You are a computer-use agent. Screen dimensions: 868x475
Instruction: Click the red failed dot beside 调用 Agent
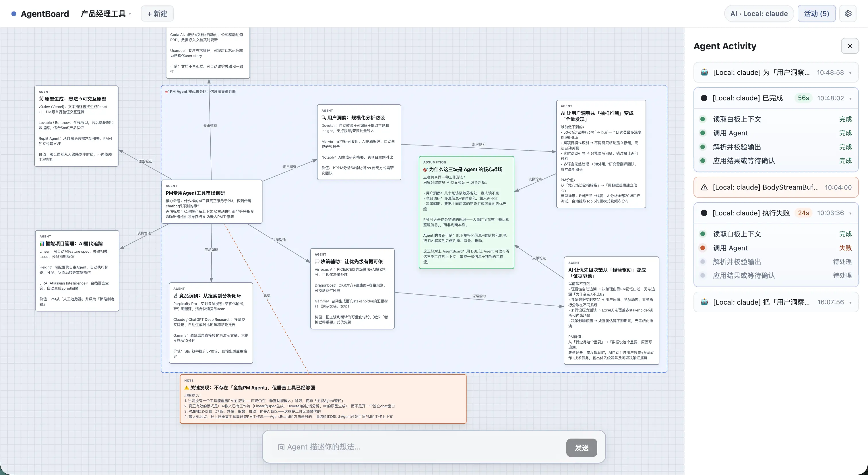(x=703, y=248)
